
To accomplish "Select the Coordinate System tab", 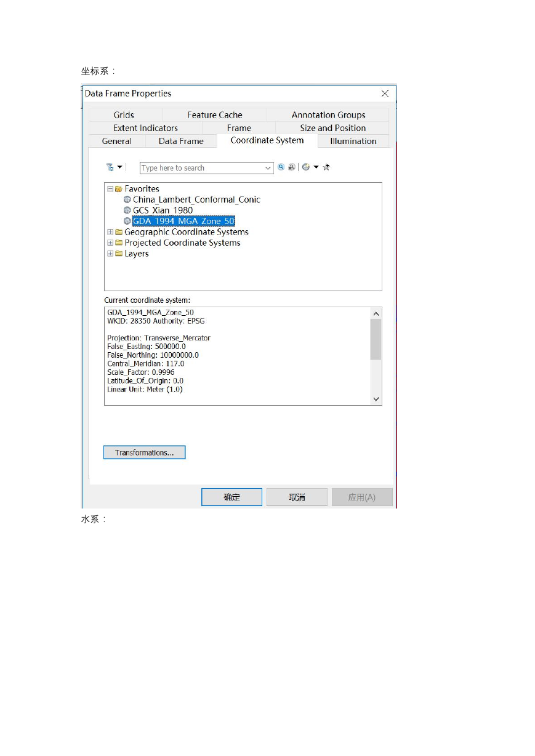I will pos(267,140).
